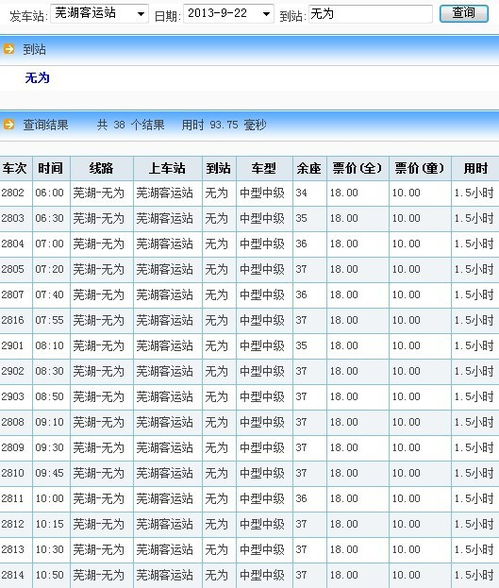
Task: Click departure time 08:50
Action: point(49,397)
